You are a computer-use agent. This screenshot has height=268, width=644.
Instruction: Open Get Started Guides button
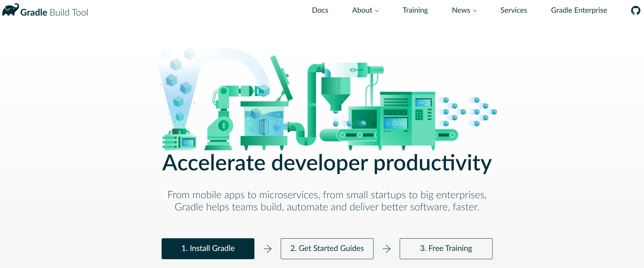pos(327,249)
